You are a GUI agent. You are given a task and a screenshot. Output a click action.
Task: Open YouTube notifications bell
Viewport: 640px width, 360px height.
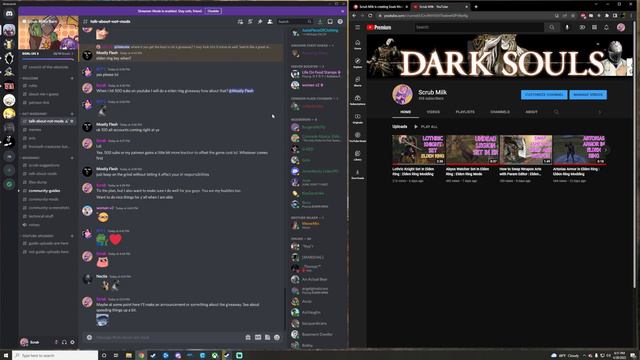point(607,27)
